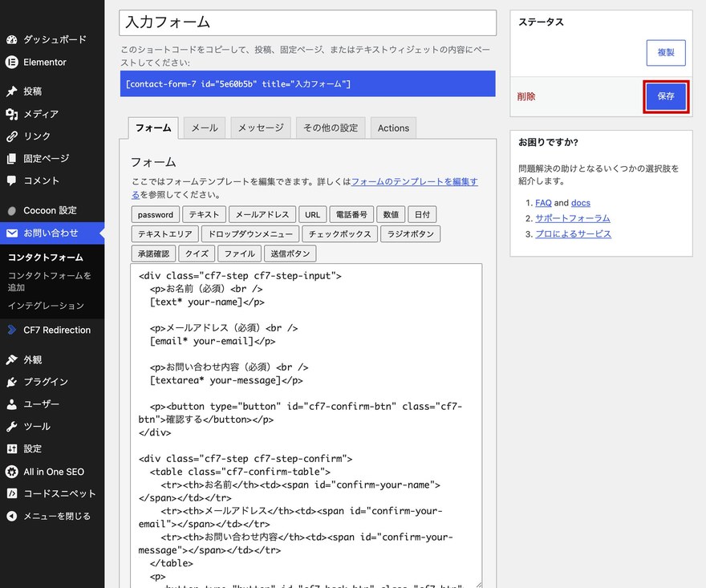This screenshot has width=706, height=588.
Task: Open the サポートフォーラム link
Action: (x=573, y=218)
